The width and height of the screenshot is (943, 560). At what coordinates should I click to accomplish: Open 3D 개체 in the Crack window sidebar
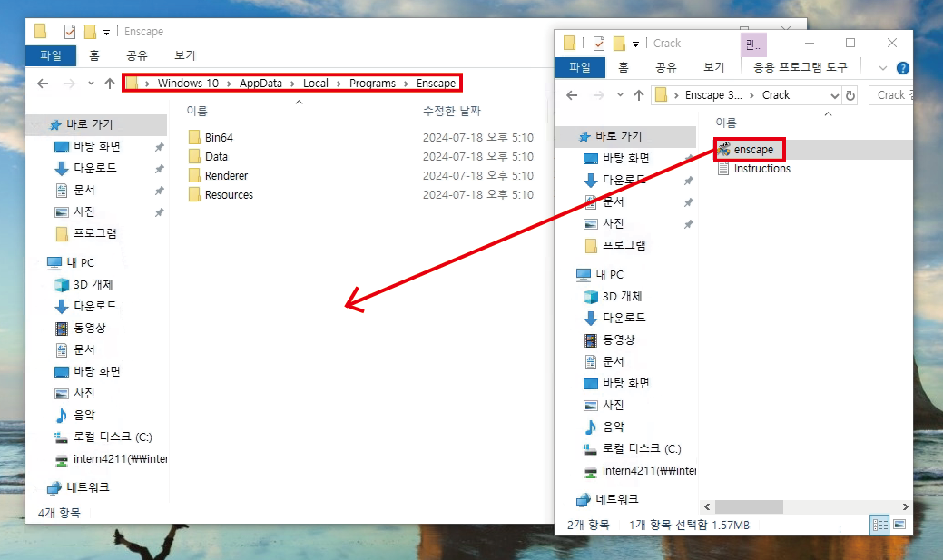tap(614, 297)
